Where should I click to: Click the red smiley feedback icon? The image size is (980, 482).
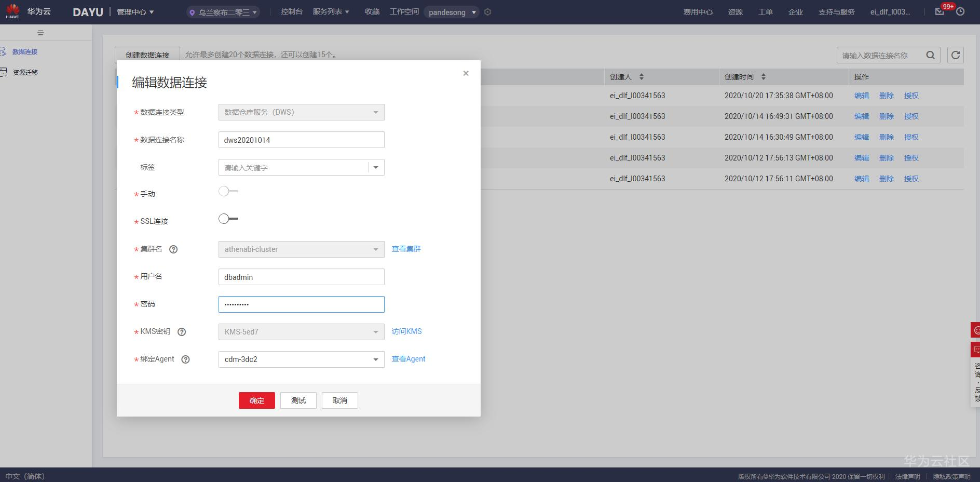(x=975, y=330)
